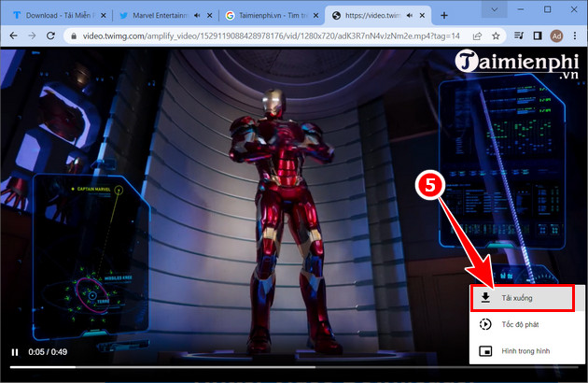Open a new browser tab
This screenshot has width=588, height=383.
(x=444, y=15)
